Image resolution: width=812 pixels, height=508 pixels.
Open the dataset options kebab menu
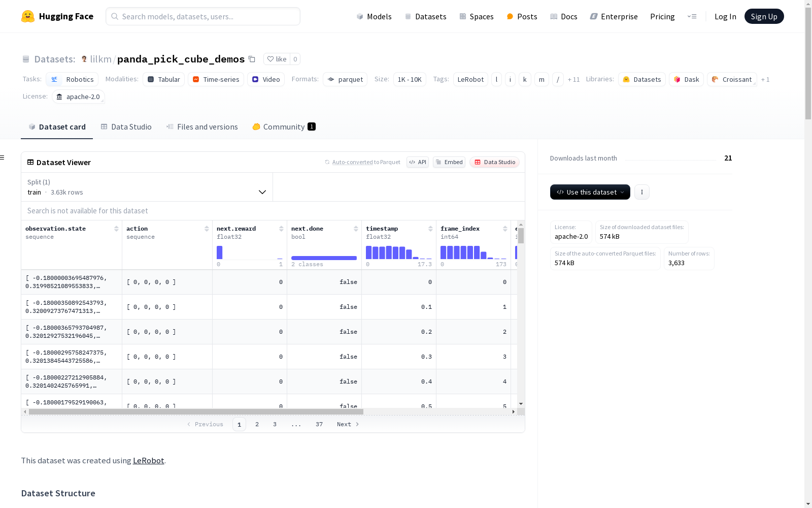(x=642, y=192)
